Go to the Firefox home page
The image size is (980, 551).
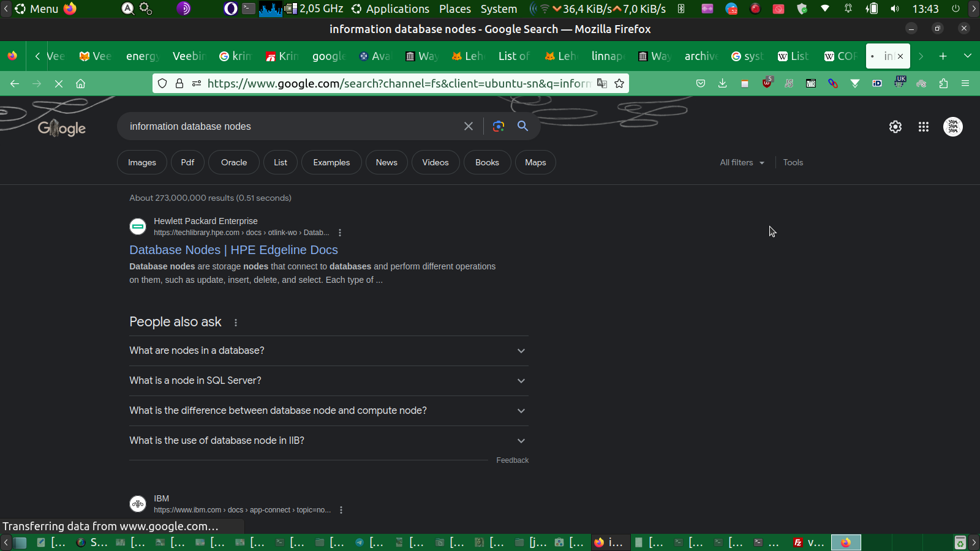point(80,84)
